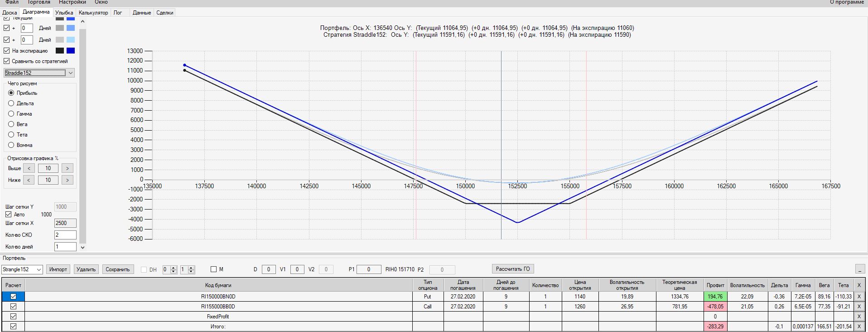
Task: Click the total profit cell -283,29
Action: tap(715, 327)
